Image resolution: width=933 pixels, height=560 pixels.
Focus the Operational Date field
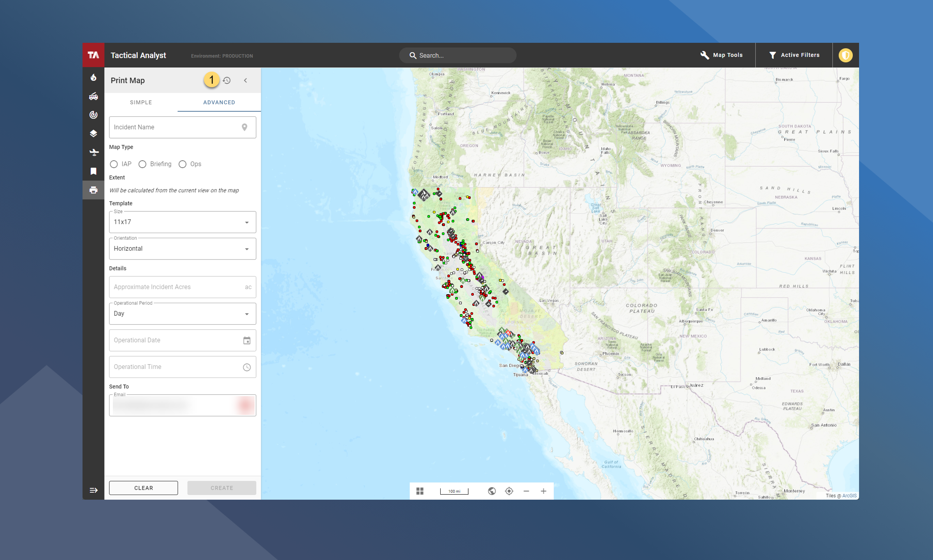coord(183,341)
